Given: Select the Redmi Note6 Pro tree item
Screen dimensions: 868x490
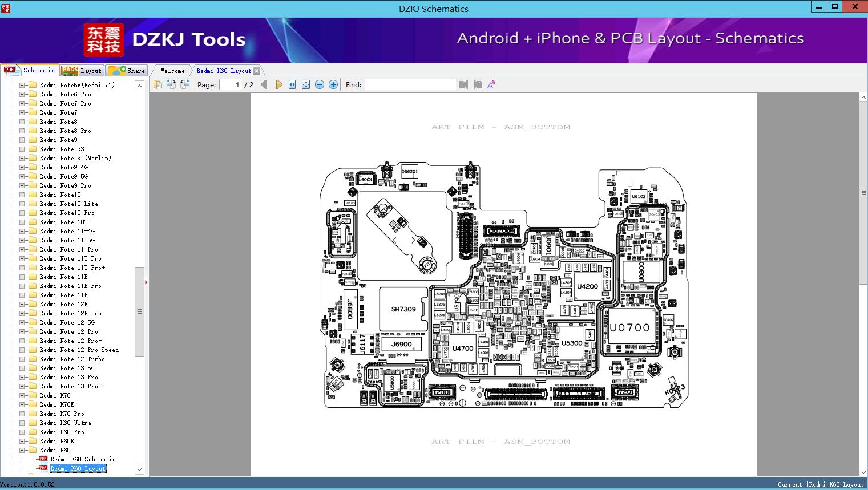Looking at the screenshot, I should tap(65, 94).
